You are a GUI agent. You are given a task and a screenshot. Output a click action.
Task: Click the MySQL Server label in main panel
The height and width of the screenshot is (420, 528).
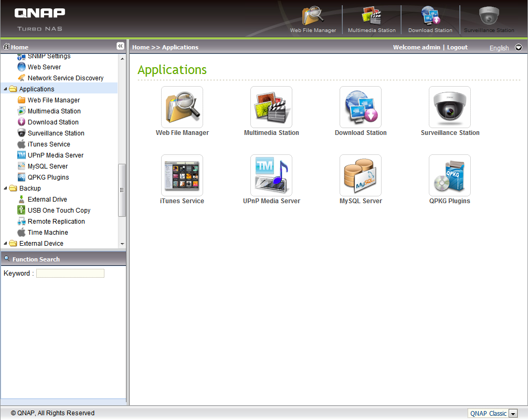click(x=361, y=201)
